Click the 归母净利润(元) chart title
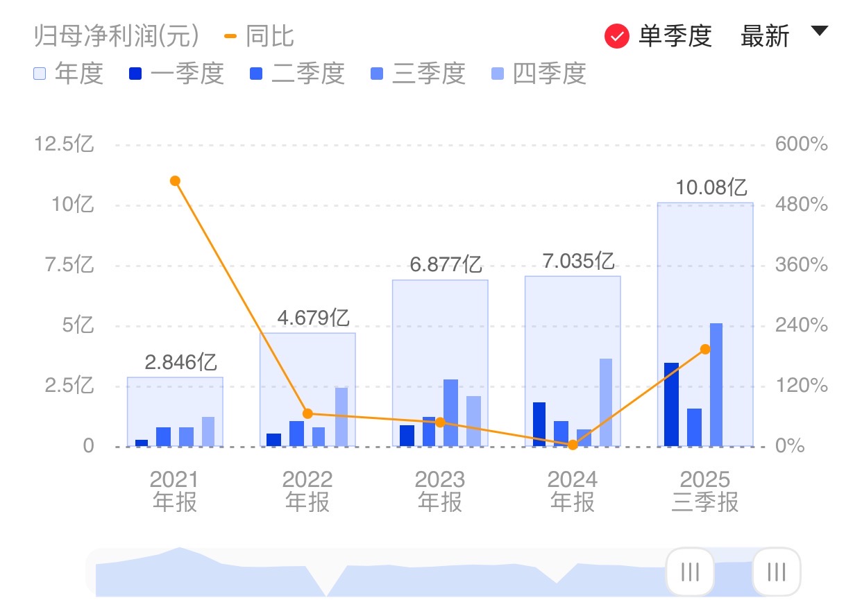This screenshot has width=862, height=616. coord(117,36)
